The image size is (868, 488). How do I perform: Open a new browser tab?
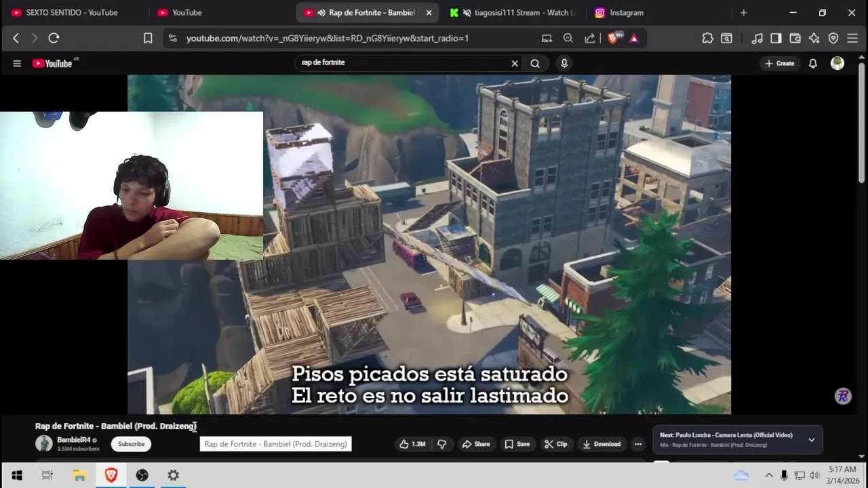tap(743, 12)
